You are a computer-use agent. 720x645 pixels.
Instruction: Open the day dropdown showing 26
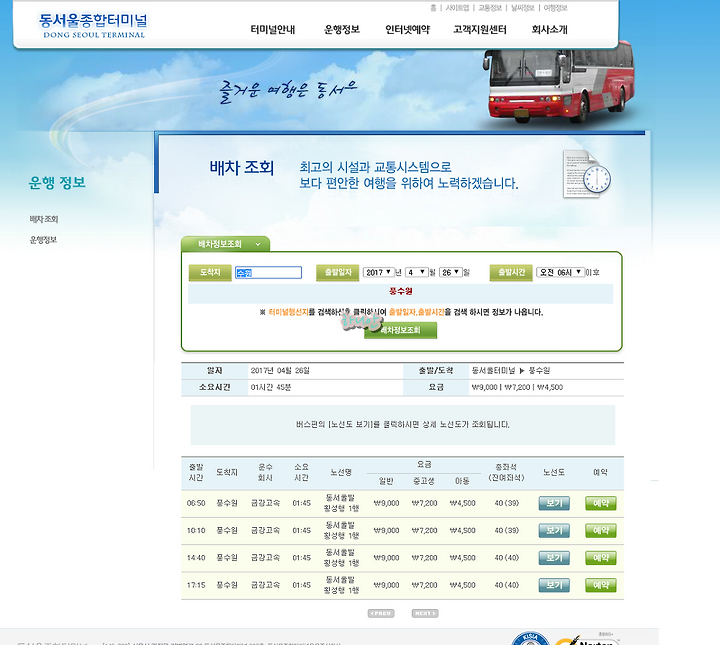(x=450, y=272)
